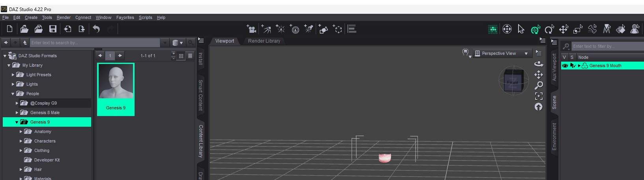This screenshot has height=180, width=644.
Task: Click the Export file icon
Action: (81, 29)
